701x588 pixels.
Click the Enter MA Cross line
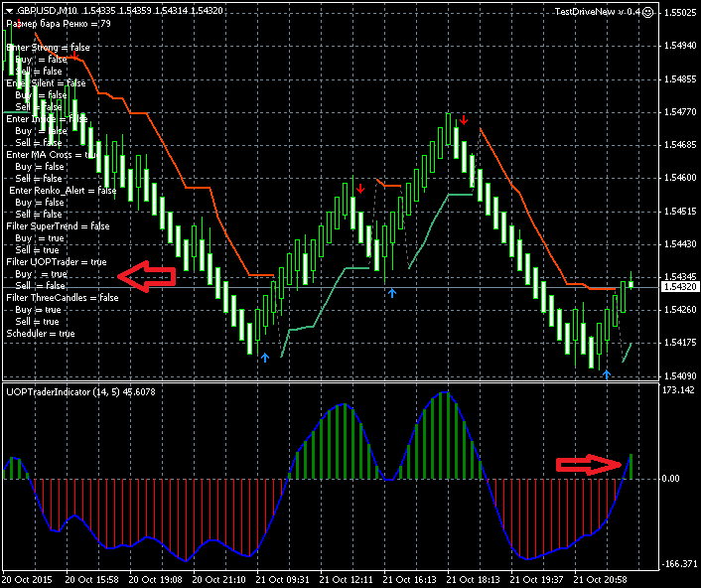(x=53, y=155)
